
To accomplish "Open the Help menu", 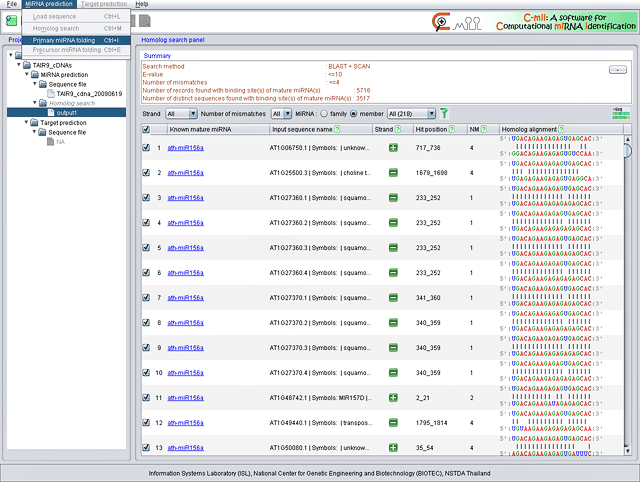I will [141, 4].
